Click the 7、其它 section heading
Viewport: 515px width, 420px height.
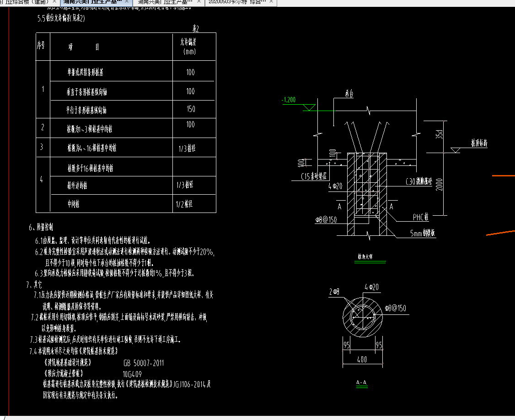[34, 284]
